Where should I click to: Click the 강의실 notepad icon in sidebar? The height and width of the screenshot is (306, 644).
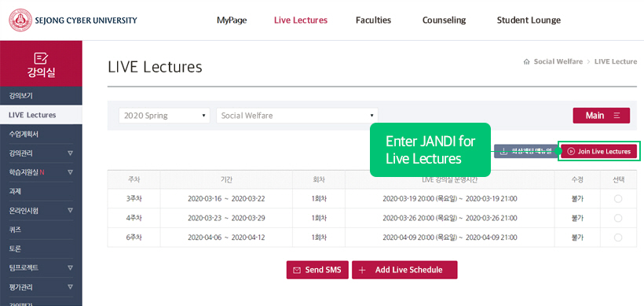click(41, 58)
